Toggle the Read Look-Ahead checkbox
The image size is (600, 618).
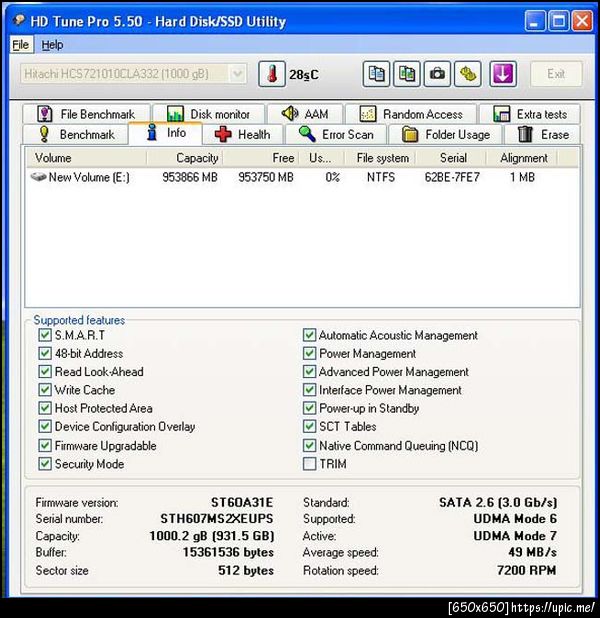coord(45,371)
